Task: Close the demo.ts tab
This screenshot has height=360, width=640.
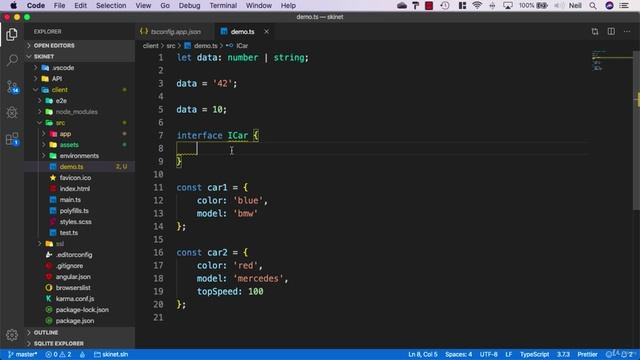Action: click(267, 31)
